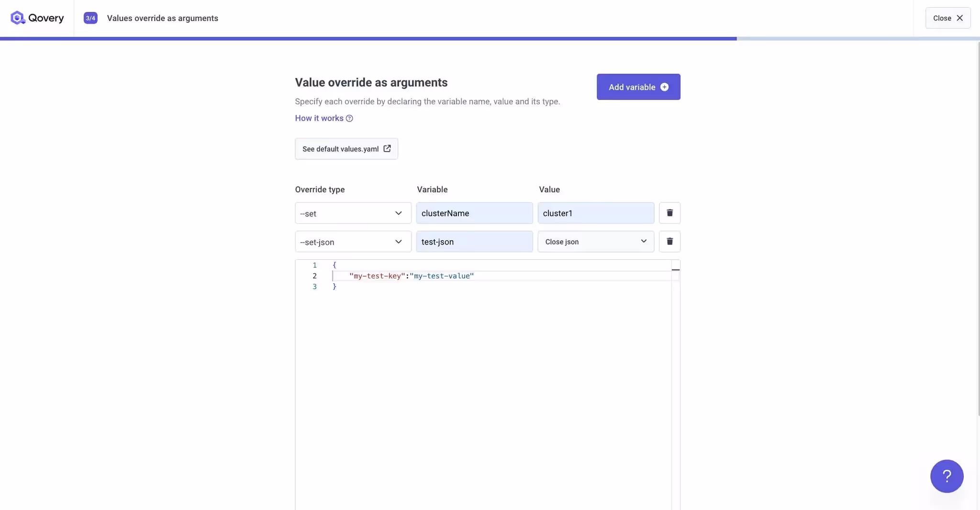Click the clusterName variable input
The width and height of the screenshot is (980, 510).
tap(474, 213)
